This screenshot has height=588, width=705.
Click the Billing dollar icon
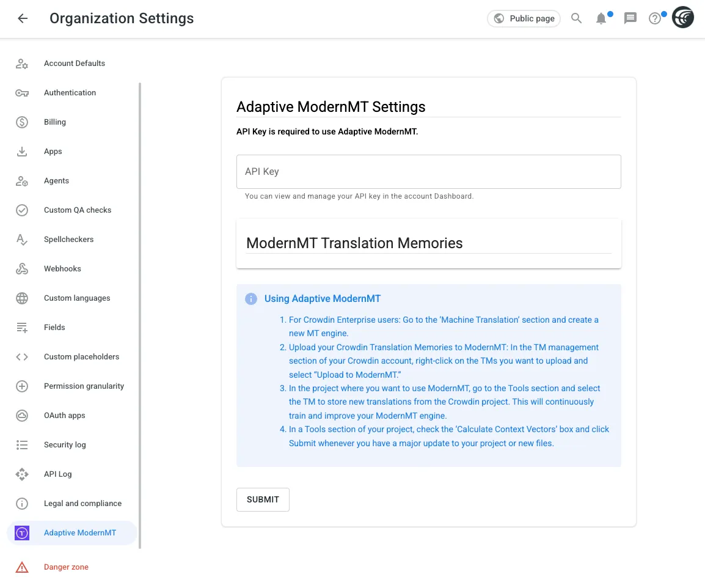point(22,122)
